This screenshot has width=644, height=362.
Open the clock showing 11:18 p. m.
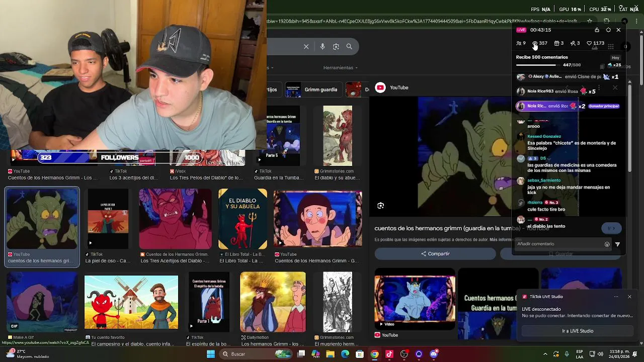click(620, 354)
